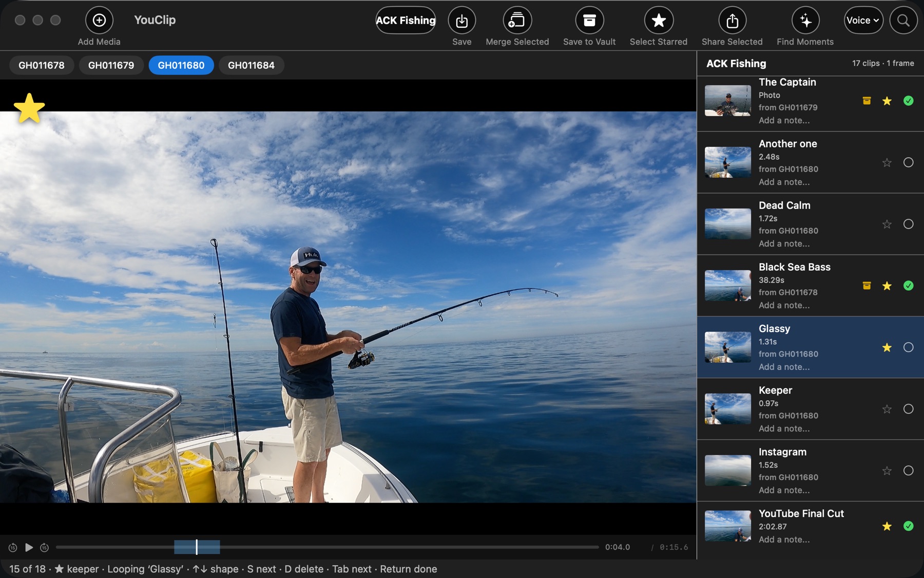The width and height of the screenshot is (924, 578).
Task: Open search with the magnifier icon
Action: 903,20
